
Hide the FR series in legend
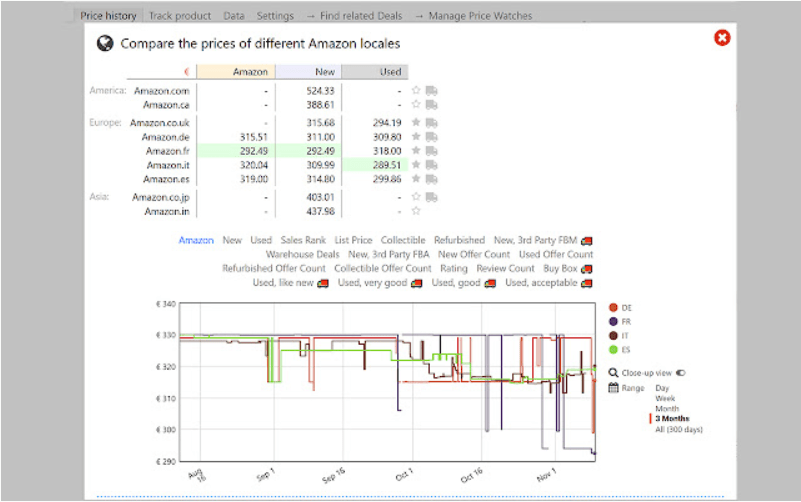(x=614, y=322)
